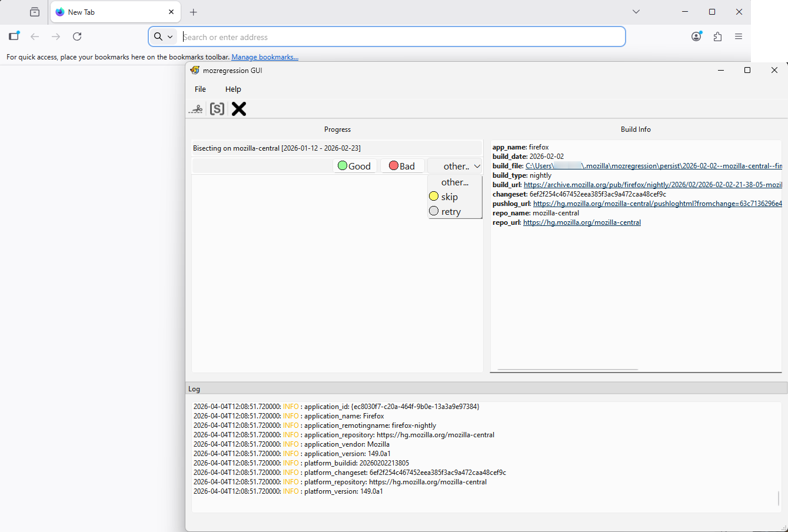Mark the build as Bad
Screen dimensions: 788x532
pyautogui.click(x=402, y=166)
